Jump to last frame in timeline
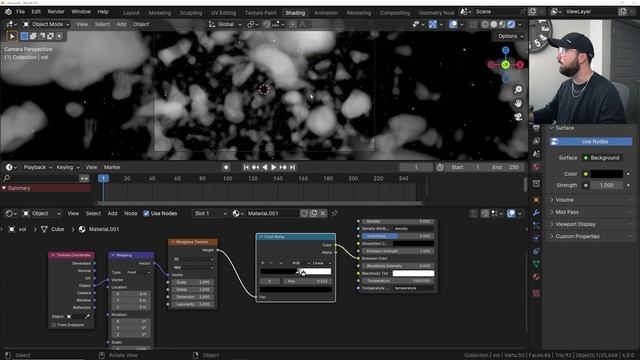Screen dimensions: 640x360 [292, 167]
